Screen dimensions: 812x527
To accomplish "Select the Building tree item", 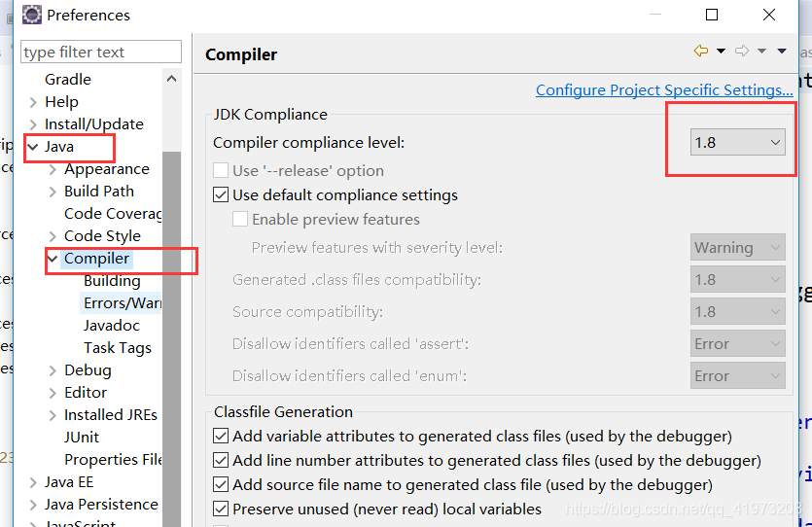I will (112, 281).
